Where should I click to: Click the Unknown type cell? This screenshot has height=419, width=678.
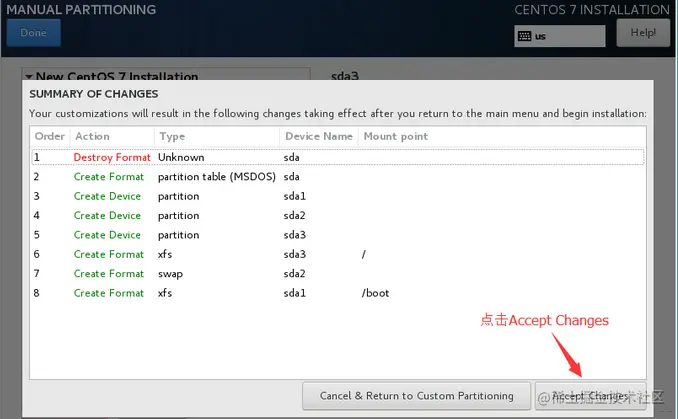coord(181,157)
